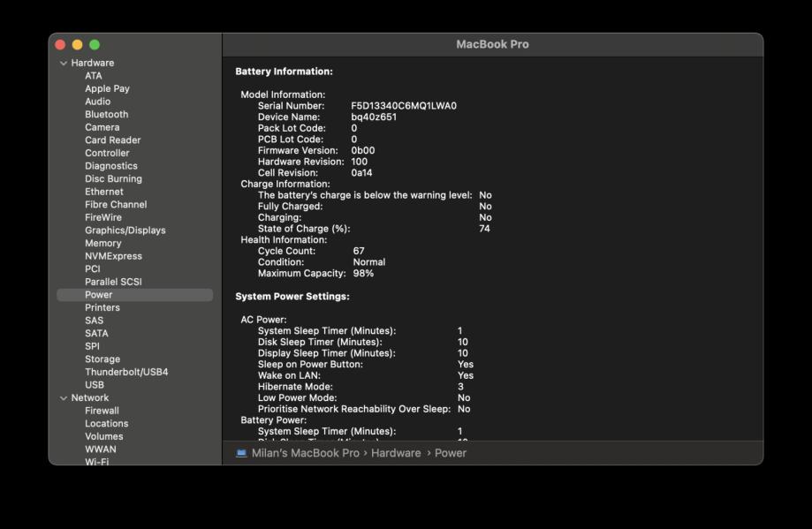Select Audio in the sidebar
Image resolution: width=812 pixels, height=529 pixels.
(x=97, y=102)
